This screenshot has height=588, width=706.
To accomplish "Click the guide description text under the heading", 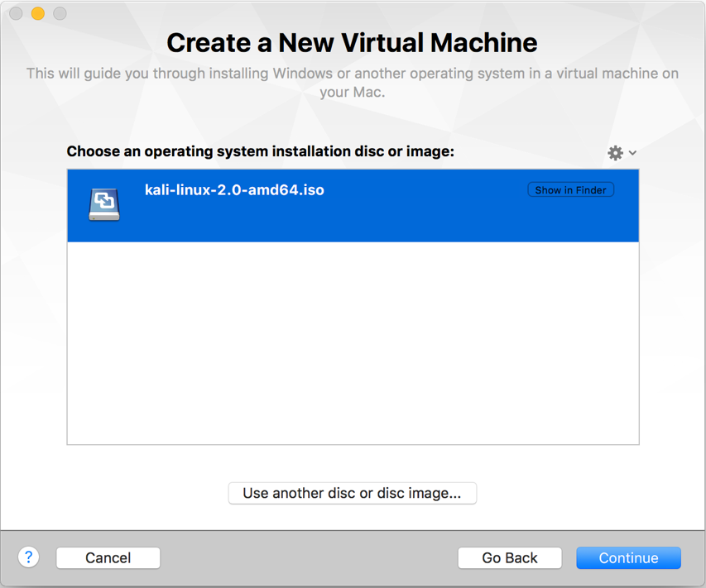I will (x=352, y=83).
